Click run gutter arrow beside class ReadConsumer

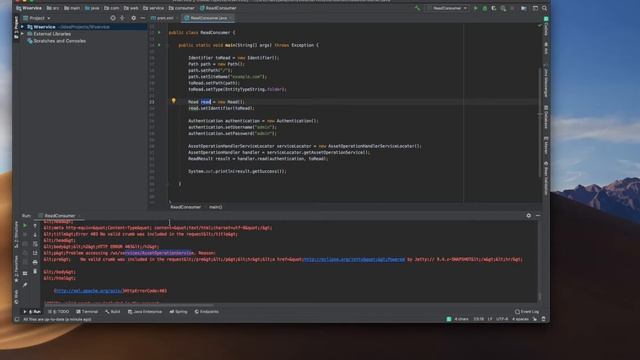[159, 32]
